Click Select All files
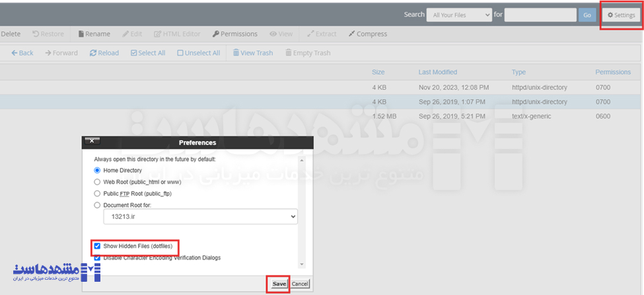This screenshot has width=644, height=295. coord(148,53)
